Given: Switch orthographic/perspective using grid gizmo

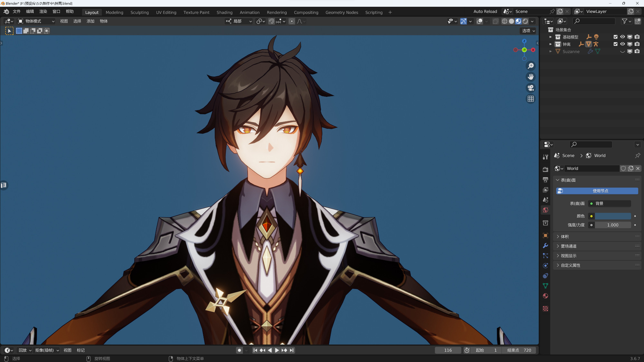Looking at the screenshot, I should click(531, 99).
